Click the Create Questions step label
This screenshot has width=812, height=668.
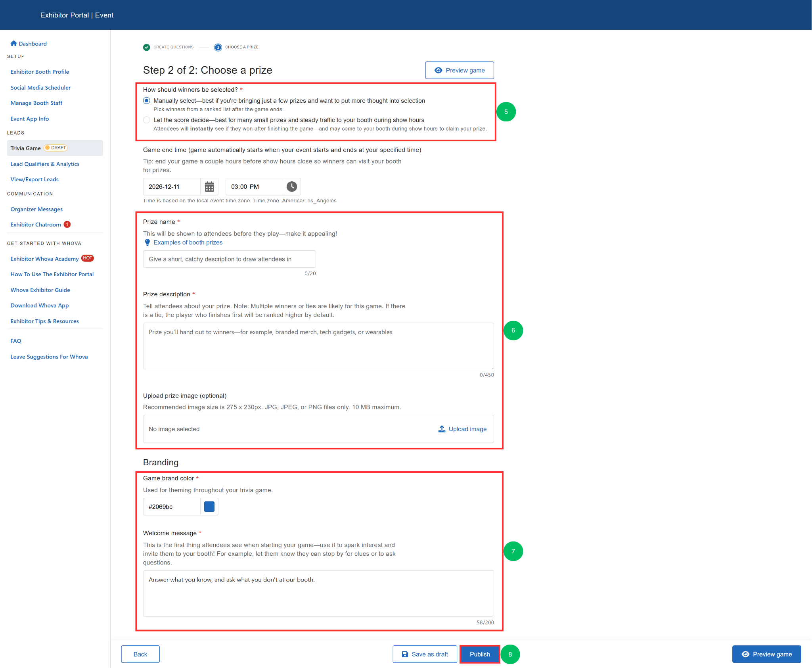174,47
